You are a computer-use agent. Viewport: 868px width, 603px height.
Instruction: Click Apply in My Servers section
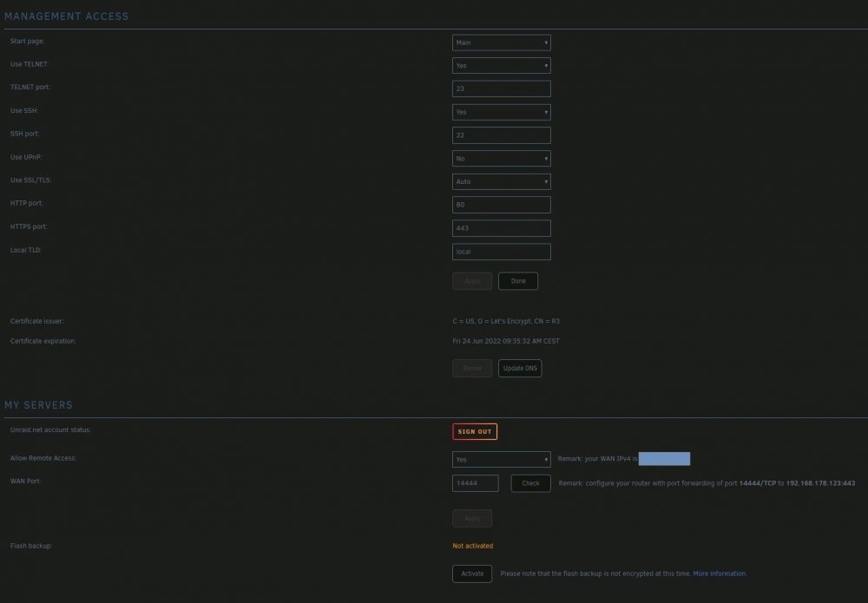[472, 518]
